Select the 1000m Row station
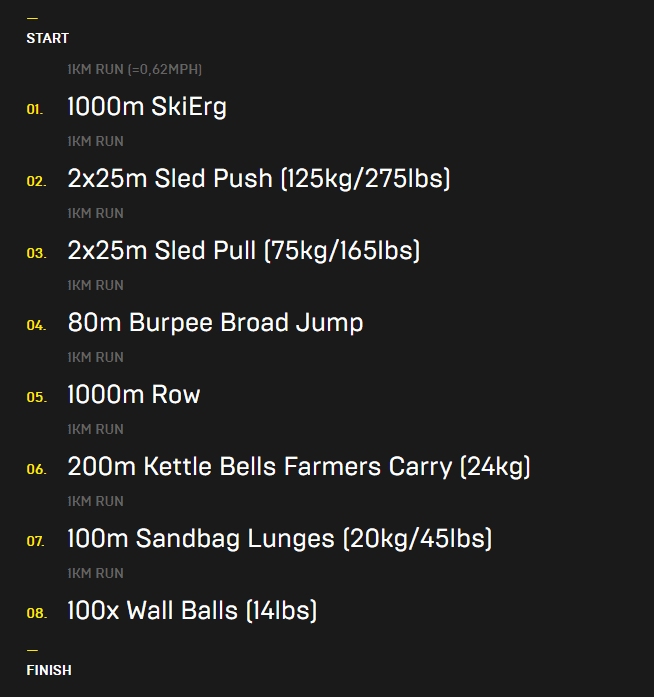 [134, 395]
